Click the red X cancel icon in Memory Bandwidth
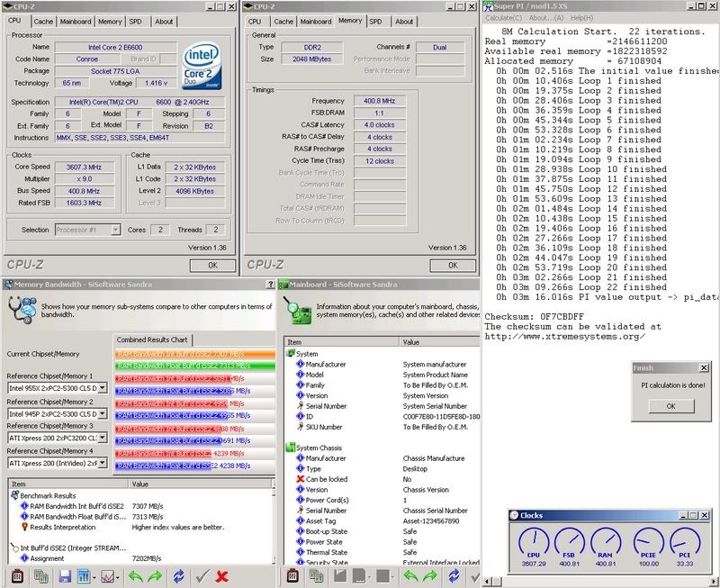 (221, 576)
